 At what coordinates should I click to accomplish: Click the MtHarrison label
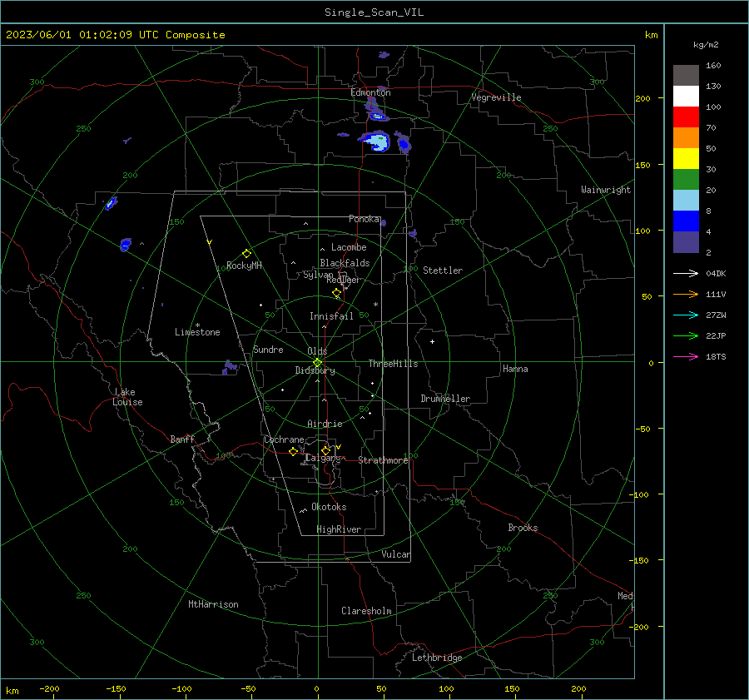tap(213, 604)
